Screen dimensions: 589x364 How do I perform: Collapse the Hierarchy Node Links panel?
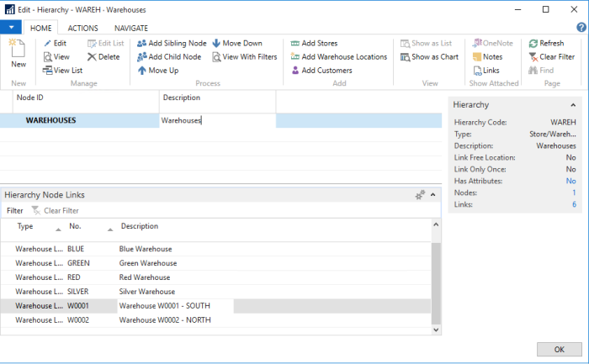(433, 195)
